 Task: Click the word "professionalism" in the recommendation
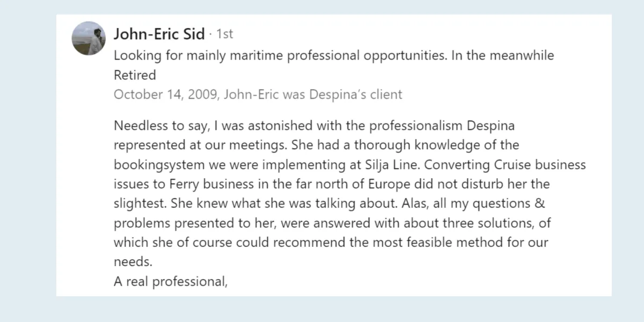click(x=409, y=126)
